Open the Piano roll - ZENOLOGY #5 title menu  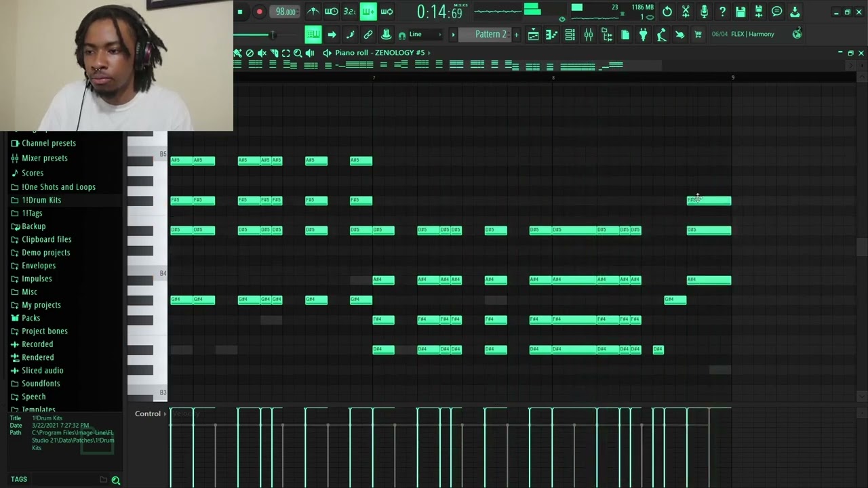coord(380,53)
